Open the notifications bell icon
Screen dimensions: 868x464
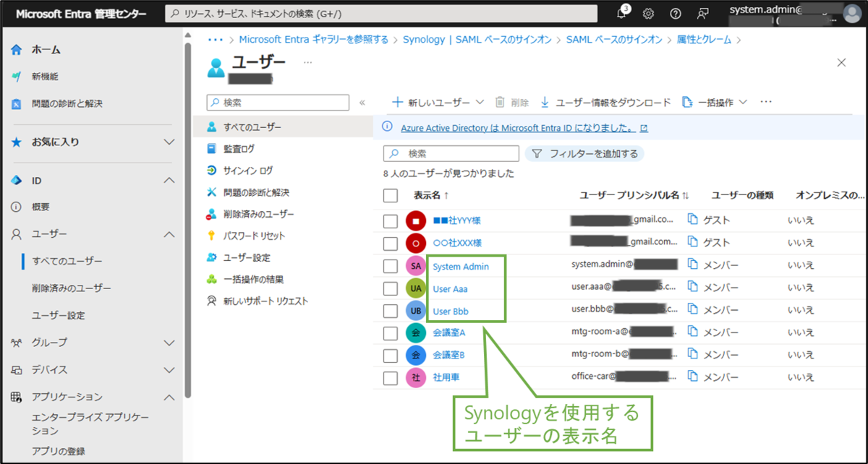tap(622, 14)
